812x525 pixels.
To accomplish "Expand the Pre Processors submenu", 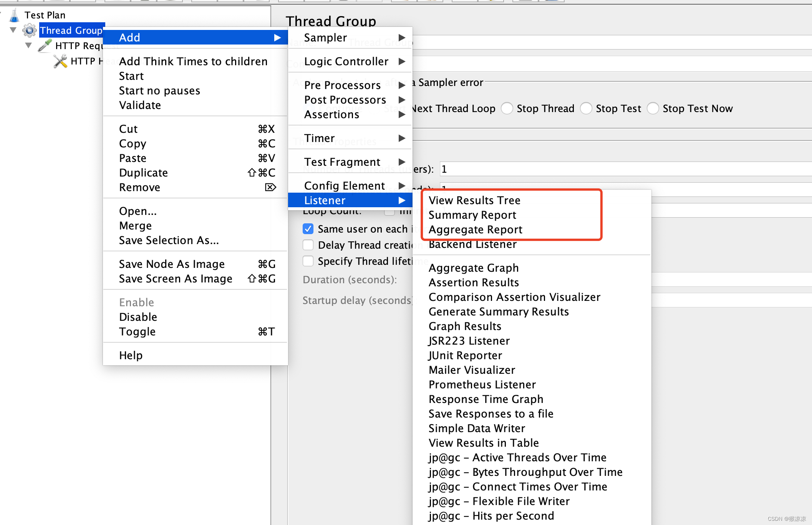I will (350, 85).
